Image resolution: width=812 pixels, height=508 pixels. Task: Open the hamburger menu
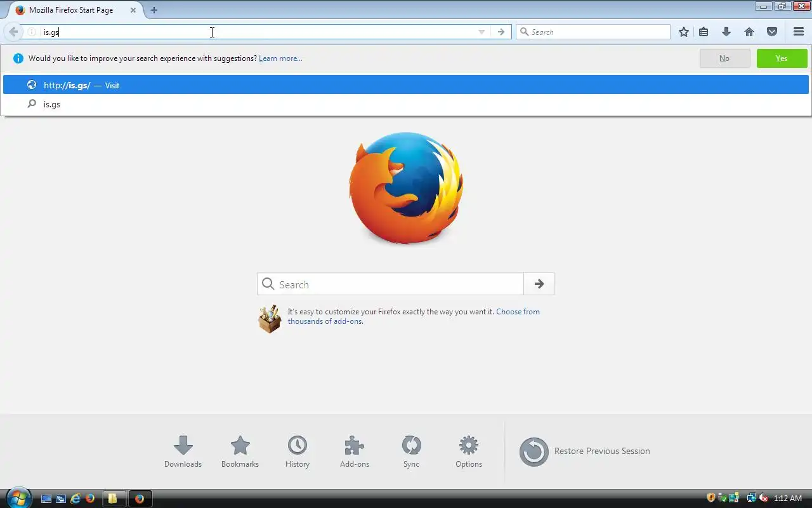pyautogui.click(x=799, y=32)
